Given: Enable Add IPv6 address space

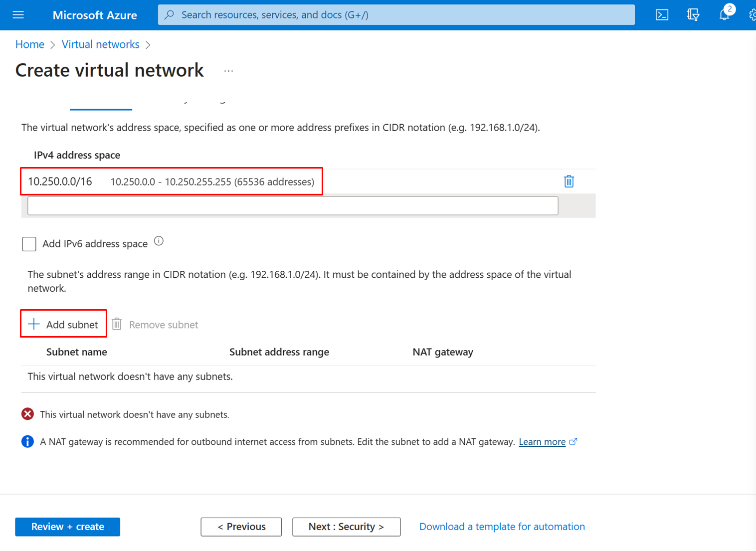Looking at the screenshot, I should click(x=29, y=244).
